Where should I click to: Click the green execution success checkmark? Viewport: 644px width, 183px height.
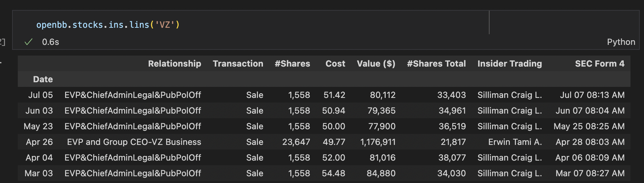[28, 42]
